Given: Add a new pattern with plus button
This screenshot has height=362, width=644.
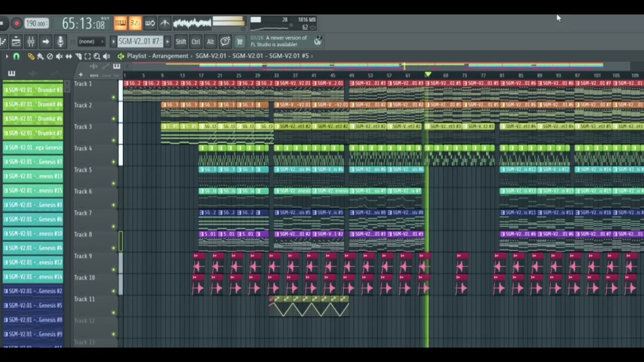Looking at the screenshot, I should 167,42.
